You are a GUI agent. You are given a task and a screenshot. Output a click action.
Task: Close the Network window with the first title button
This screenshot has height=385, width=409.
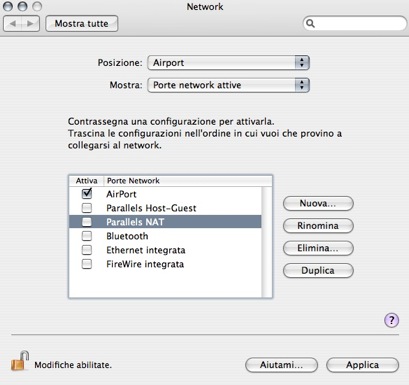point(8,6)
